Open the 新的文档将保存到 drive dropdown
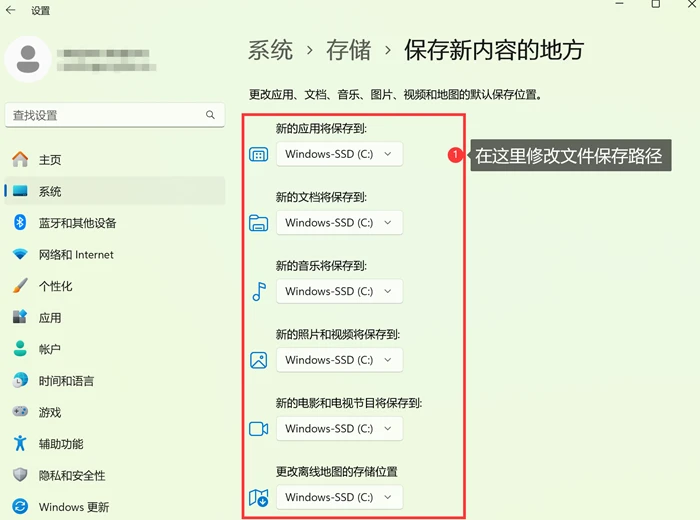This screenshot has height=520, width=700. click(x=339, y=222)
